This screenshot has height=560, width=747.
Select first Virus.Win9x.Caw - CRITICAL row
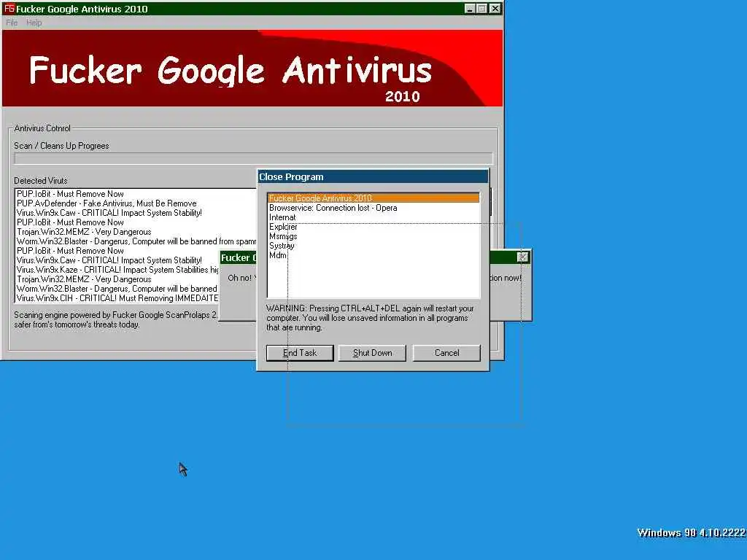click(136, 213)
